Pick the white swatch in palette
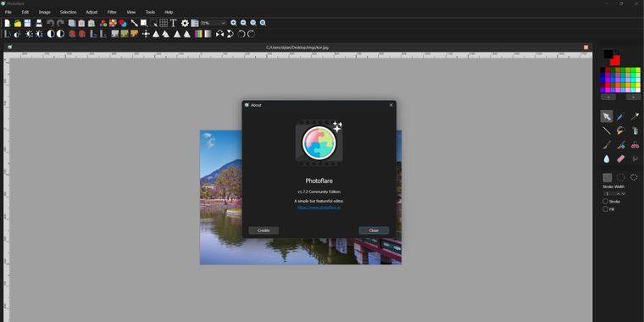 [638, 90]
